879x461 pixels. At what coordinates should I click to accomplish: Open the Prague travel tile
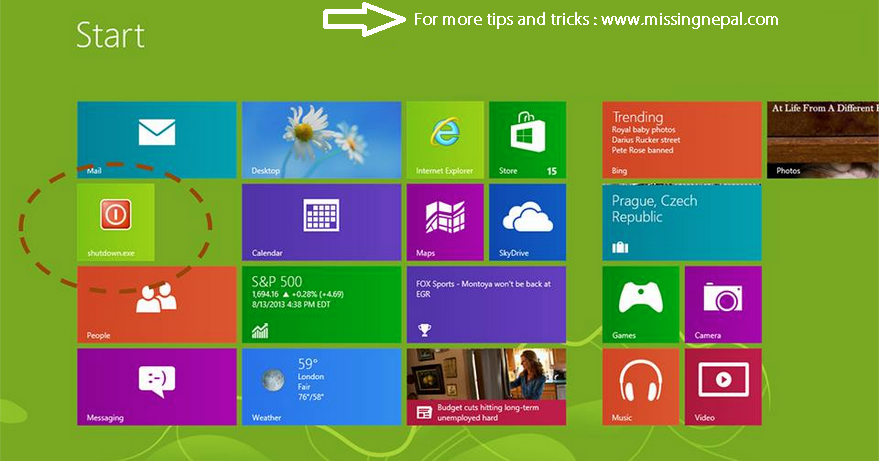coord(682,222)
